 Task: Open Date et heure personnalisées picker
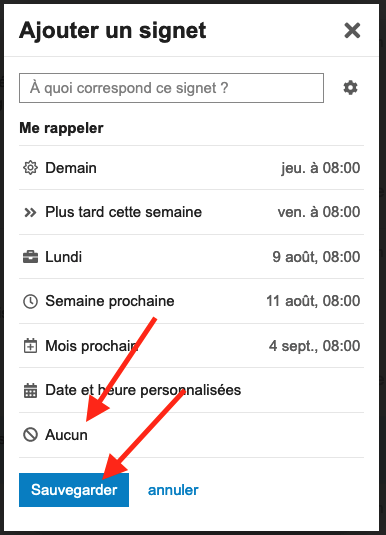191,390
